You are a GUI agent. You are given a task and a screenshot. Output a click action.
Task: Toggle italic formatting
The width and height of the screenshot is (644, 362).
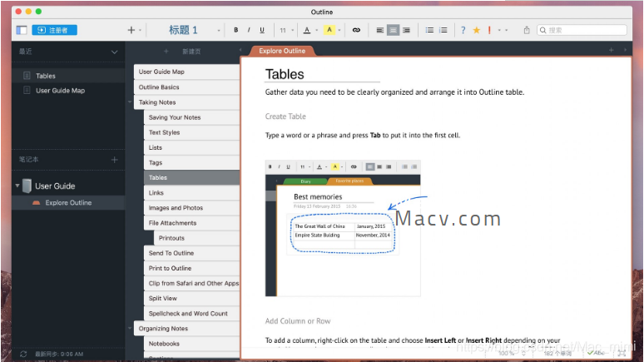(x=249, y=30)
